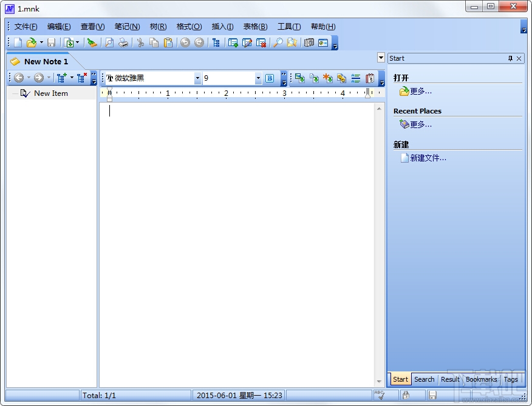Click the list style lines icon
This screenshot has width=532, height=406.
(x=355, y=78)
